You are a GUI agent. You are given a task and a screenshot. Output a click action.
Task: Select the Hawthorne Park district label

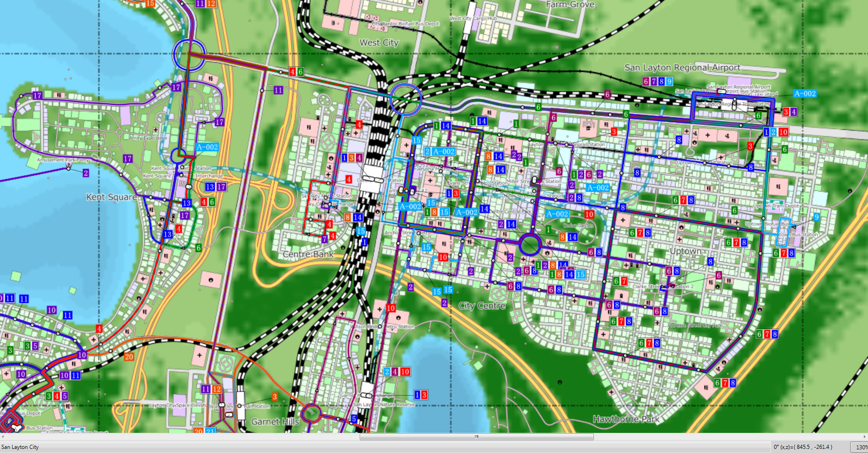point(626,419)
